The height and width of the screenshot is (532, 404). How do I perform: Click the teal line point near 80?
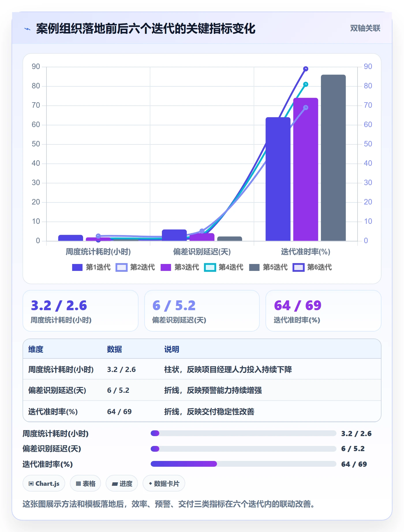(306, 84)
